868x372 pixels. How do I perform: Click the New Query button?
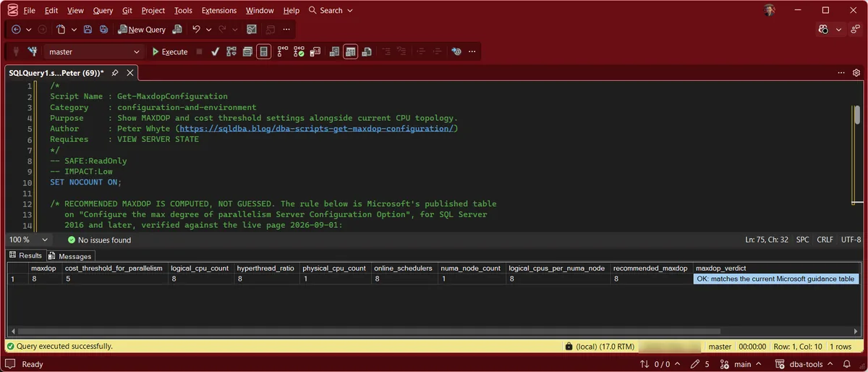pyautogui.click(x=141, y=30)
